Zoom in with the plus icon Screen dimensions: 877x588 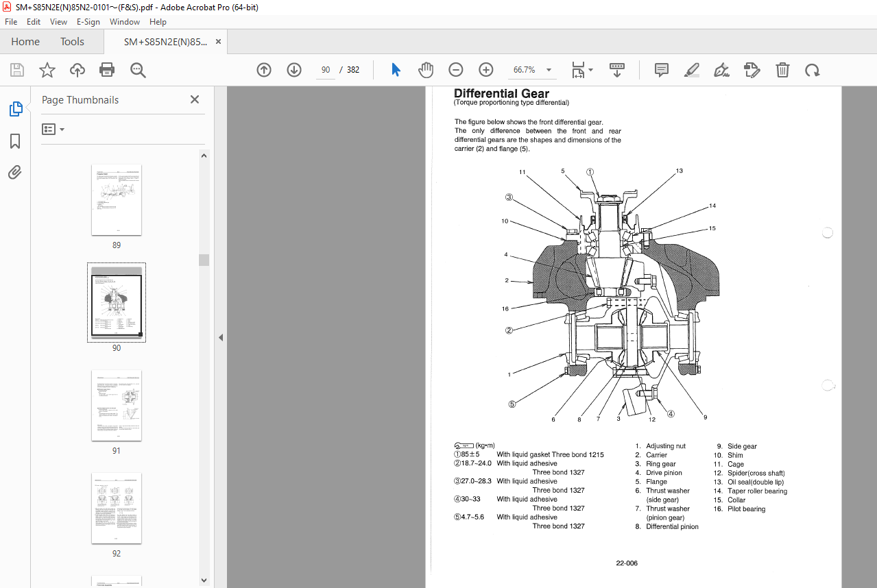(x=486, y=70)
